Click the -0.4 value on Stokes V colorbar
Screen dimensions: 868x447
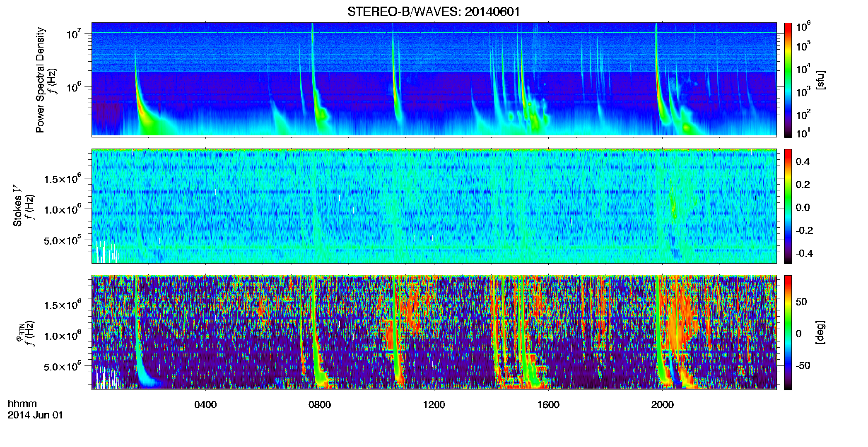[804, 253]
